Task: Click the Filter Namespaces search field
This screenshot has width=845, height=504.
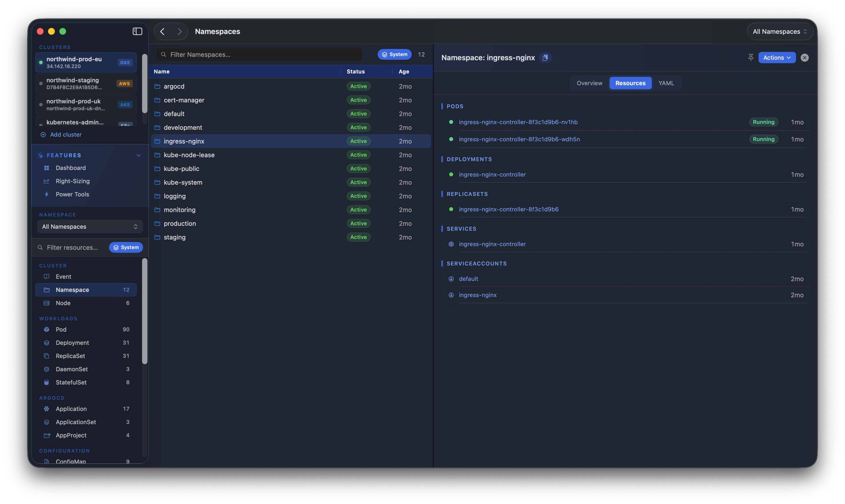Action: tap(259, 54)
